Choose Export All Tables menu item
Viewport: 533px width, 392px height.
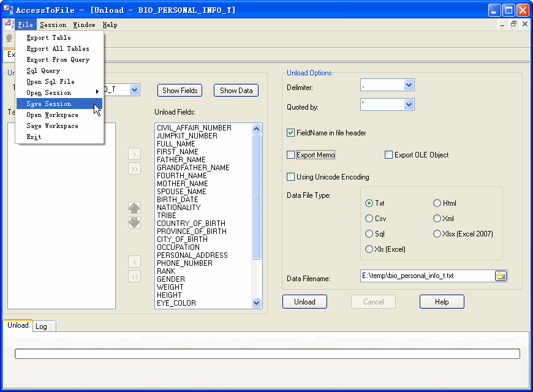click(x=59, y=48)
